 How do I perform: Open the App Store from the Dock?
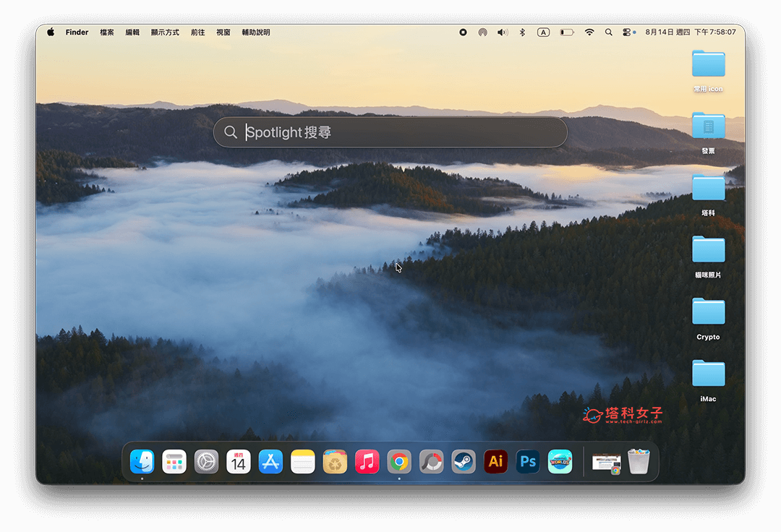pyautogui.click(x=270, y=461)
